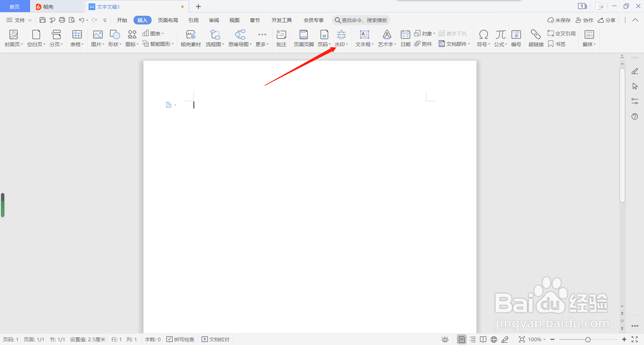The image size is (644, 345).
Task: Toggle spell check (拼写检查) in status bar
Action: (x=180, y=339)
